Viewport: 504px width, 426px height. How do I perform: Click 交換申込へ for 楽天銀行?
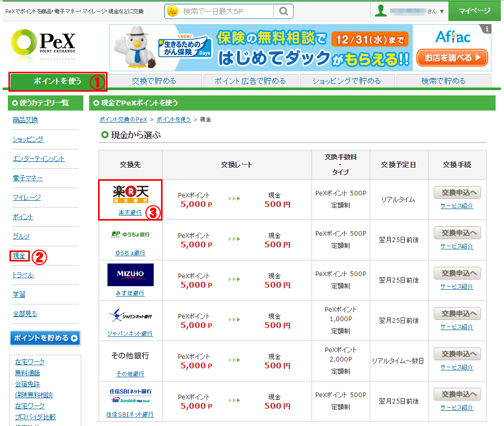click(457, 193)
